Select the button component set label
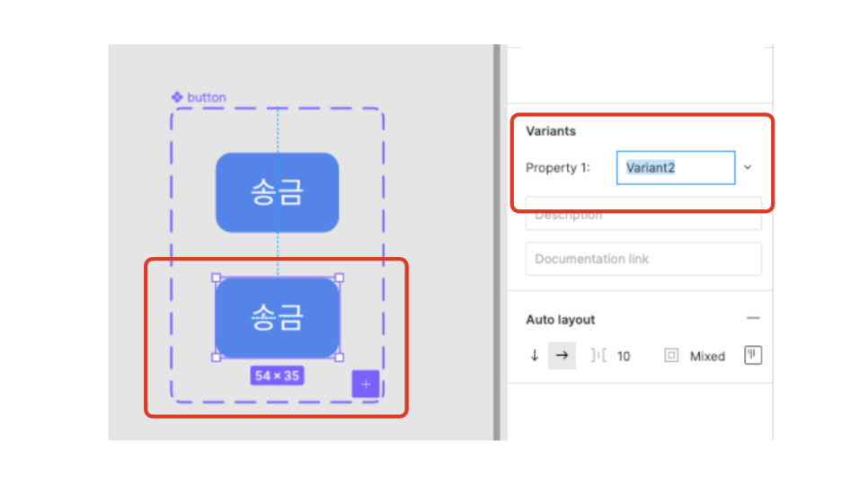The height and width of the screenshot is (495, 868). click(x=207, y=97)
